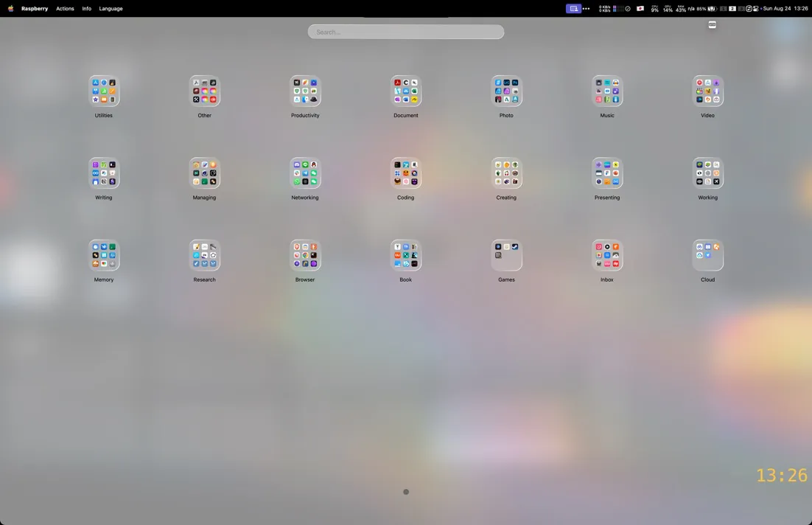Image resolution: width=812 pixels, height=525 pixels.
Task: Click the Japanese flag input source icon
Action: (x=640, y=9)
